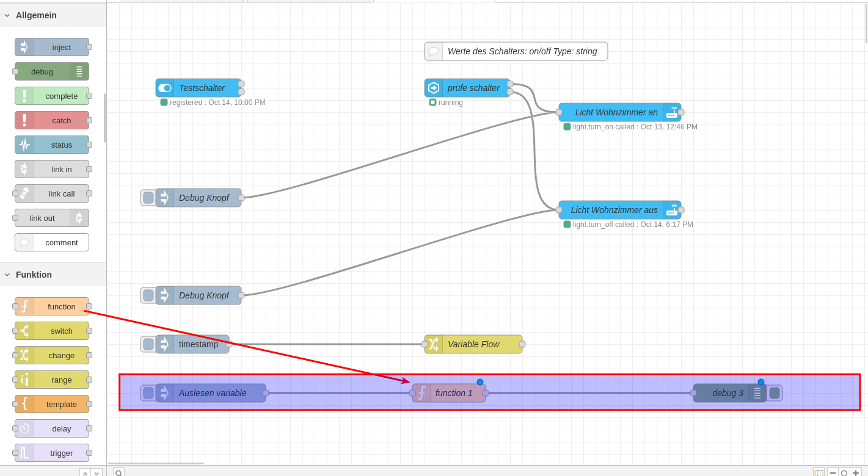
Task: Click the Licht Wohnzimmer an node
Action: (616, 112)
